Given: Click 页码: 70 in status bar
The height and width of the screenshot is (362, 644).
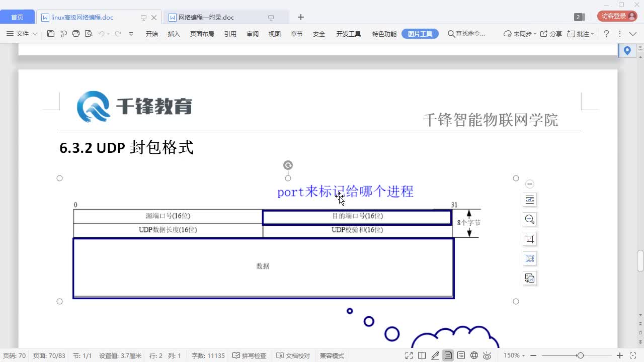Looking at the screenshot, I should click(15, 355).
